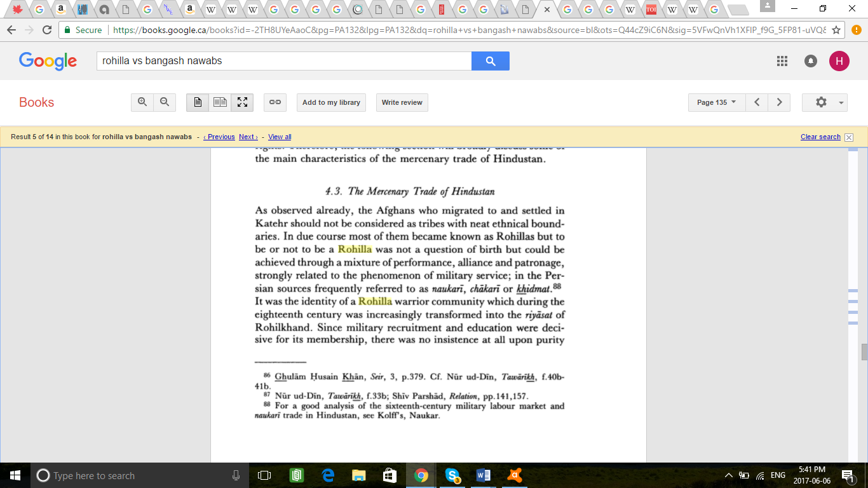Bookmark this page with the star
This screenshot has width=868, height=488.
pyautogui.click(x=836, y=30)
